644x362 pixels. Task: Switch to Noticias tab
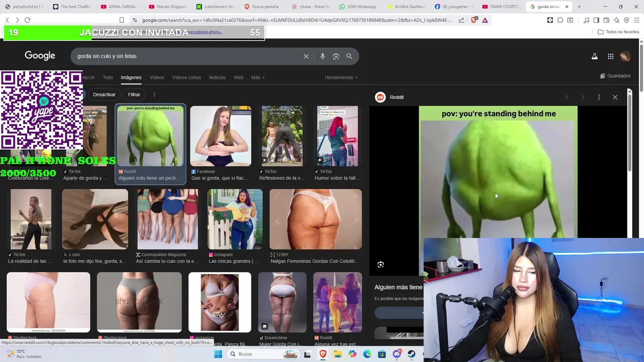[x=217, y=77]
